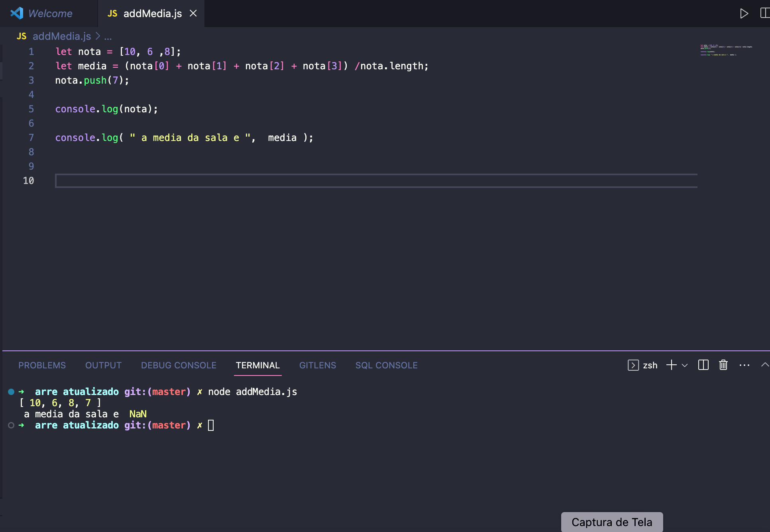Click line number 5 in the gutter

(31, 109)
